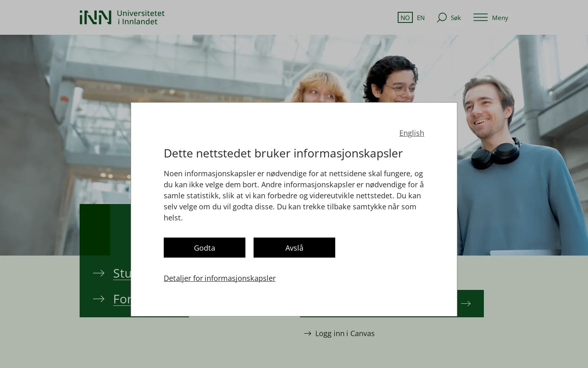Click the arrow icon beside Logg inn i Canvas
Viewport: 588px width, 368px height.
tap(307, 334)
